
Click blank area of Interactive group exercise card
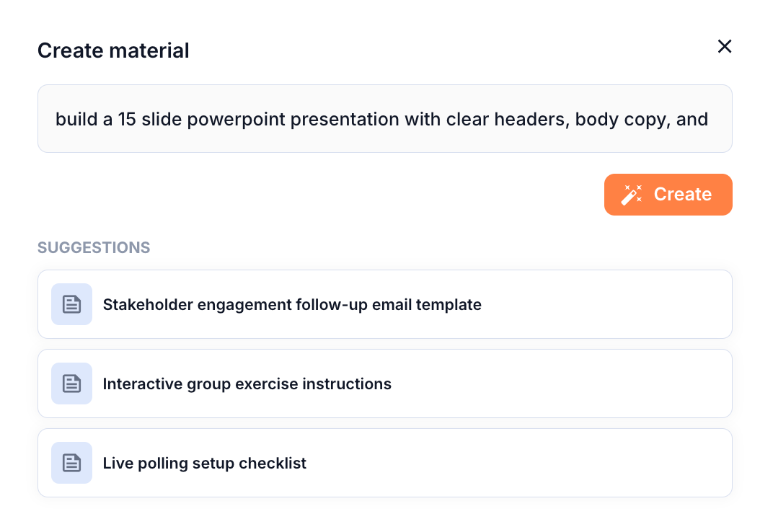tap(562, 384)
